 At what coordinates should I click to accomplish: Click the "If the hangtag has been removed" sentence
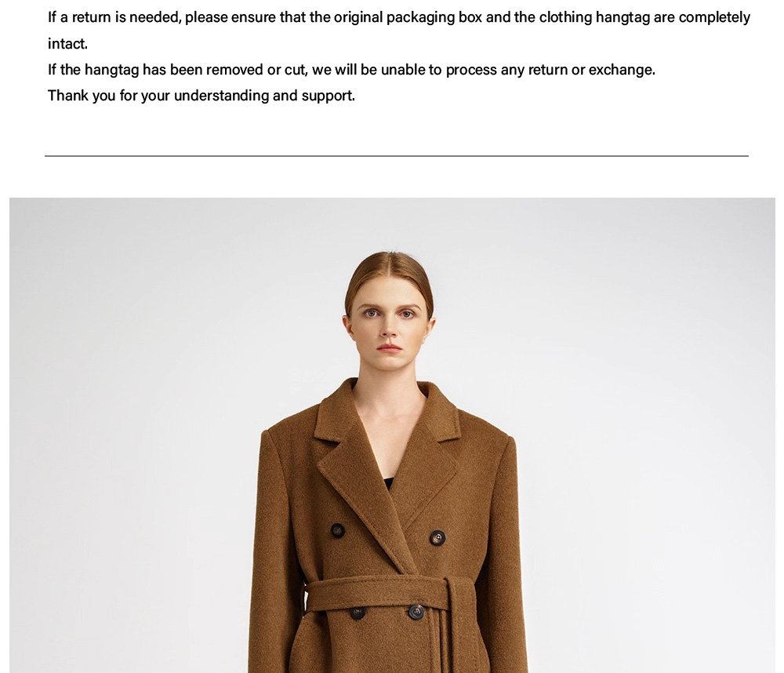pos(351,69)
